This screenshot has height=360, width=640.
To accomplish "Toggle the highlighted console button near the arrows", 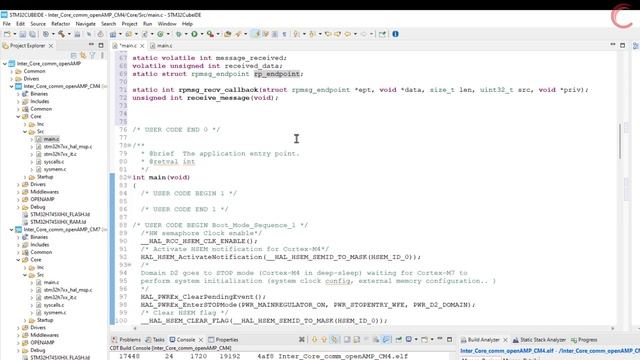I will (x=334, y=339).
